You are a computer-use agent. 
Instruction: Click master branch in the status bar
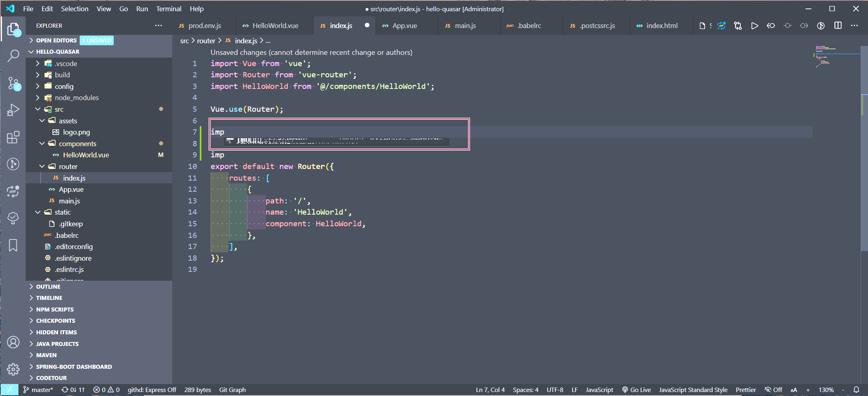[38, 389]
